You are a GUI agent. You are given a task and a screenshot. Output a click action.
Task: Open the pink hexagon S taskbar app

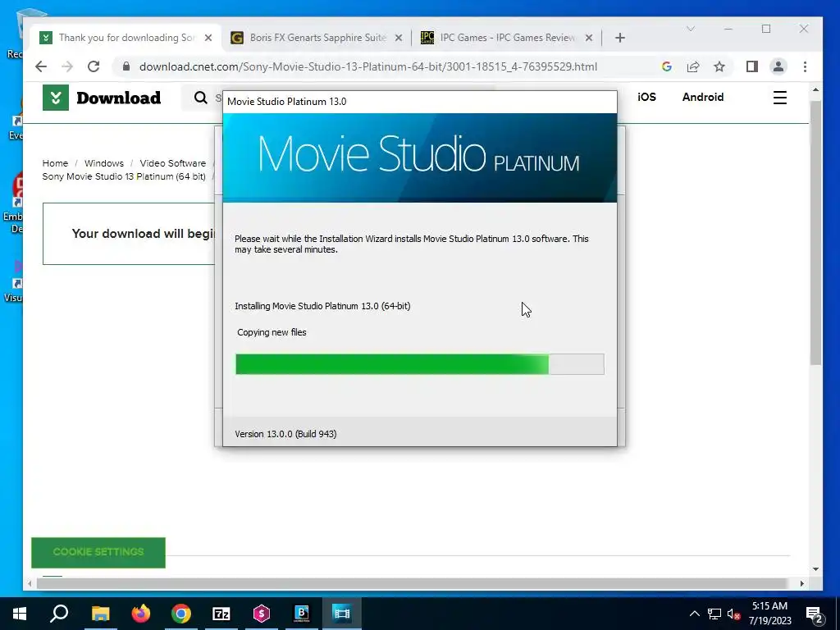[x=262, y=614]
